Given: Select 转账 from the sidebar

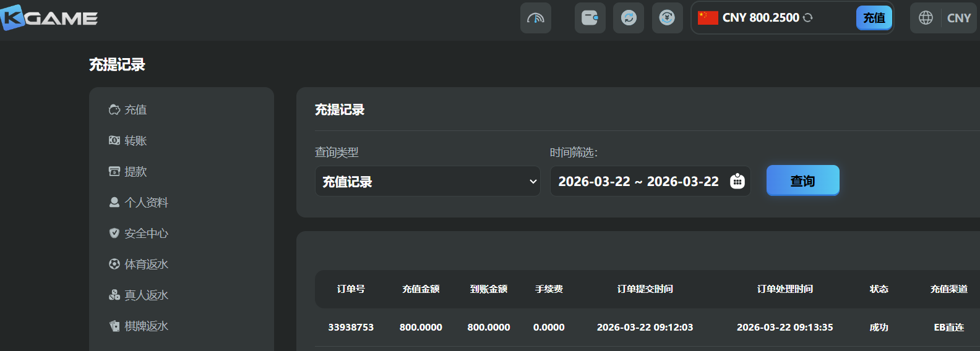Looking at the screenshot, I should coord(135,141).
